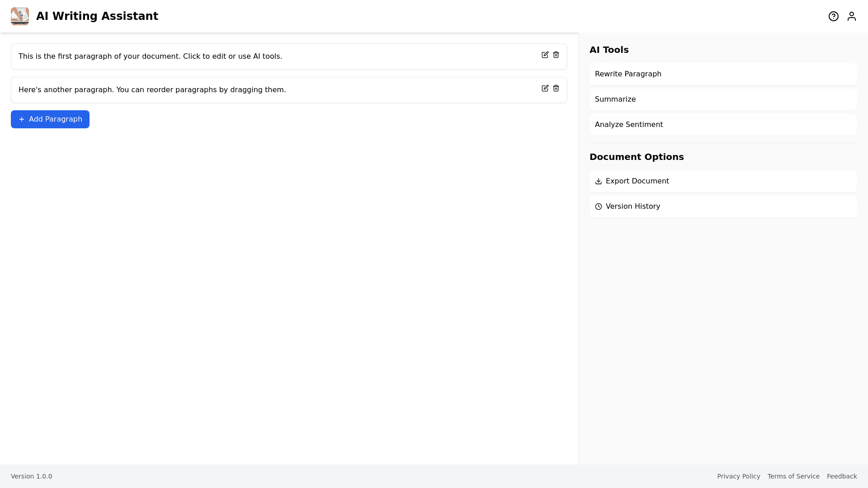Open the user profile icon
The image size is (868, 488).
point(851,16)
